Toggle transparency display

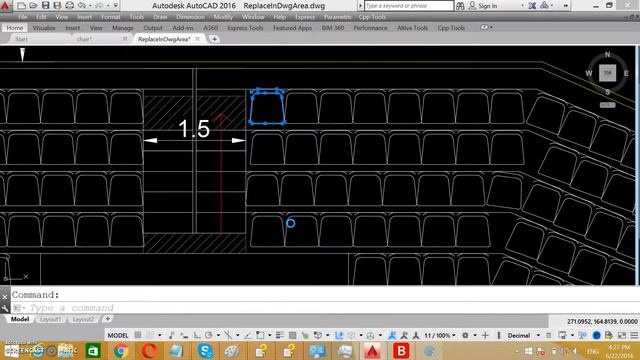point(292,336)
